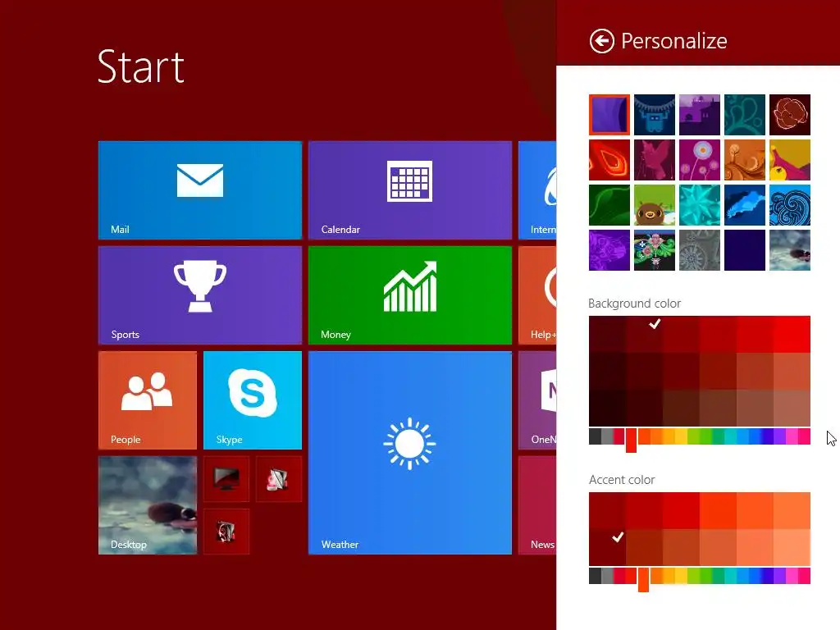Open the small tile right of monitor tile
This screenshot has height=630, width=840.
(x=279, y=479)
